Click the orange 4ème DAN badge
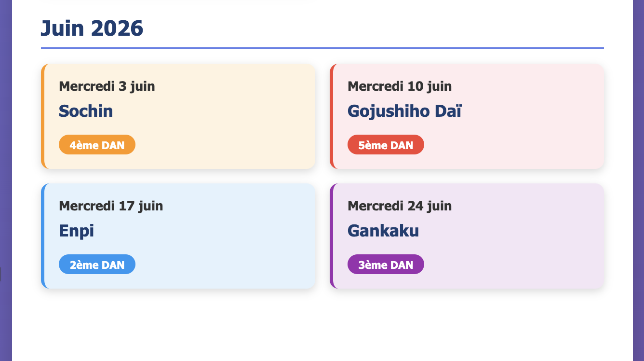This screenshot has width=644, height=361. [x=97, y=144]
